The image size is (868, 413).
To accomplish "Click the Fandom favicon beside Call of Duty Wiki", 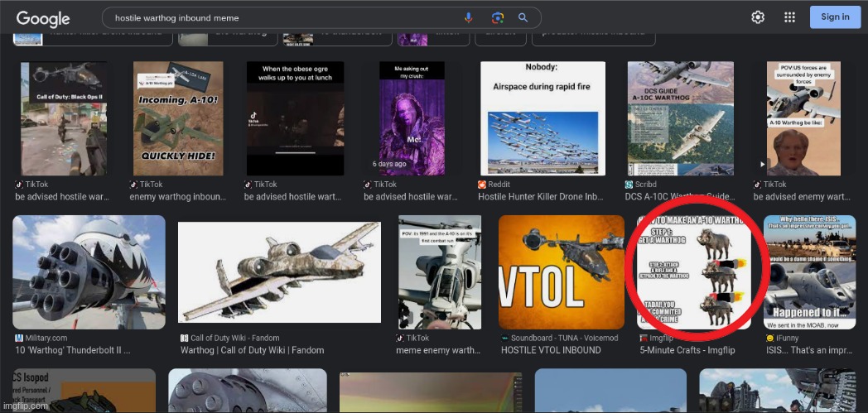I will coord(185,338).
